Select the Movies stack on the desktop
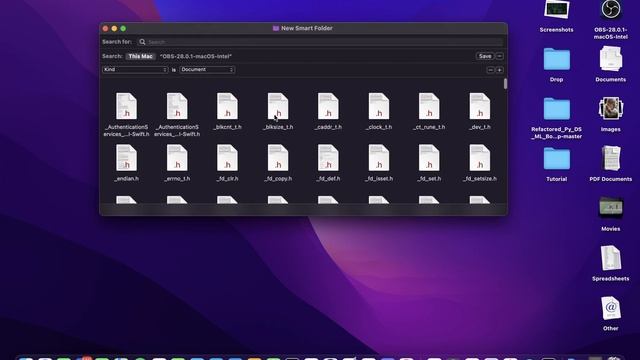 [611, 208]
